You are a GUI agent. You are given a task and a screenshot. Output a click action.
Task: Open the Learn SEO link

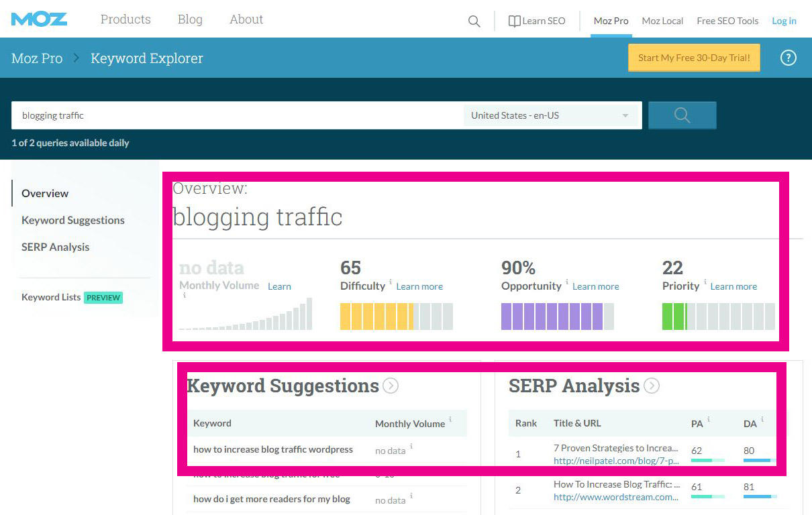pyautogui.click(x=537, y=21)
